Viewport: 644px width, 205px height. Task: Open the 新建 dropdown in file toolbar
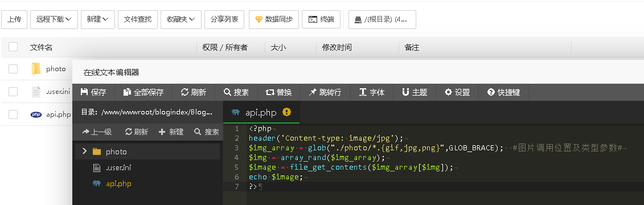coord(98,19)
